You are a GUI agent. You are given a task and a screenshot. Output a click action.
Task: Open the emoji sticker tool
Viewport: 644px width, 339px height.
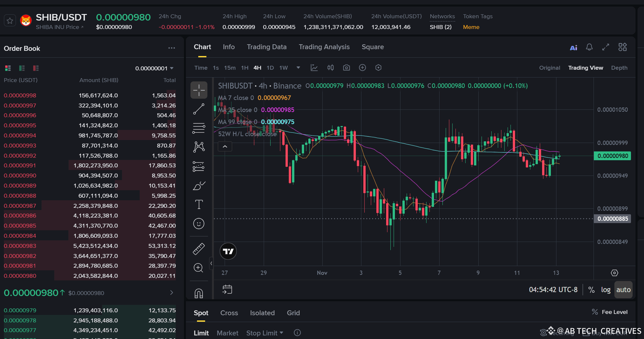(x=199, y=224)
